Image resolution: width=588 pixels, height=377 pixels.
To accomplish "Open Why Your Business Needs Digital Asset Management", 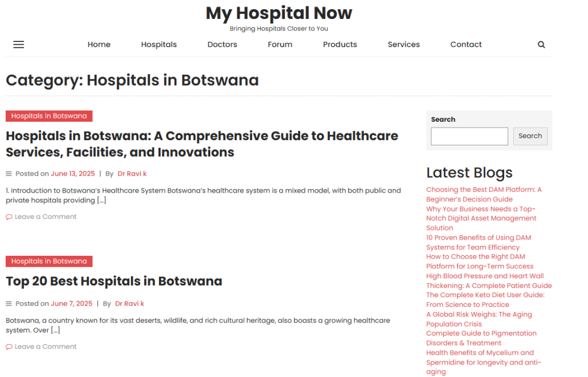I will coord(481,218).
